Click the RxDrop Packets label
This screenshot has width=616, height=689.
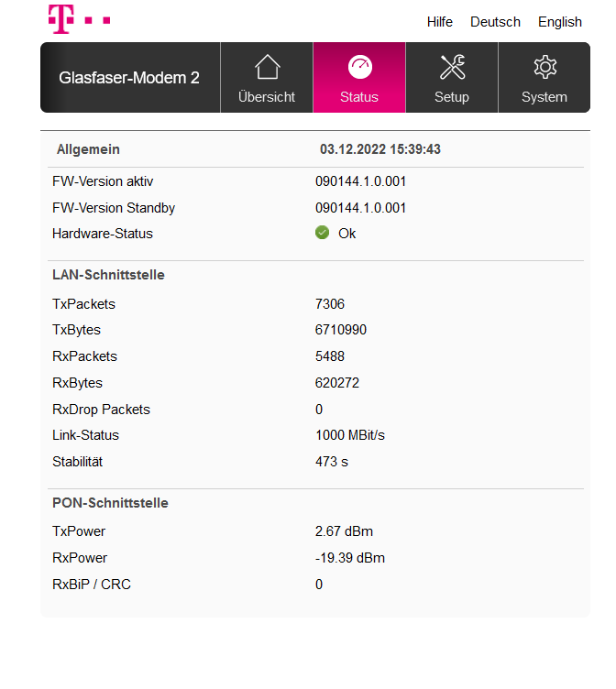101,410
